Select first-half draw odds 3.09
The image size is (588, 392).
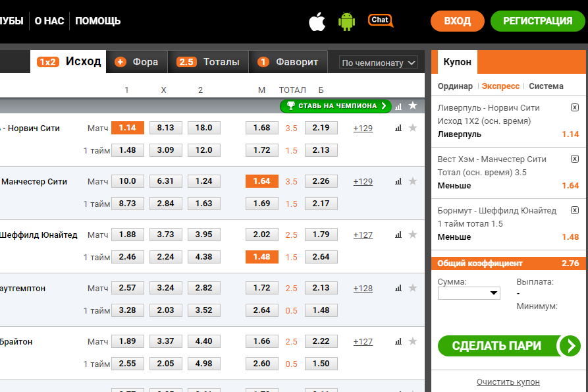point(166,150)
